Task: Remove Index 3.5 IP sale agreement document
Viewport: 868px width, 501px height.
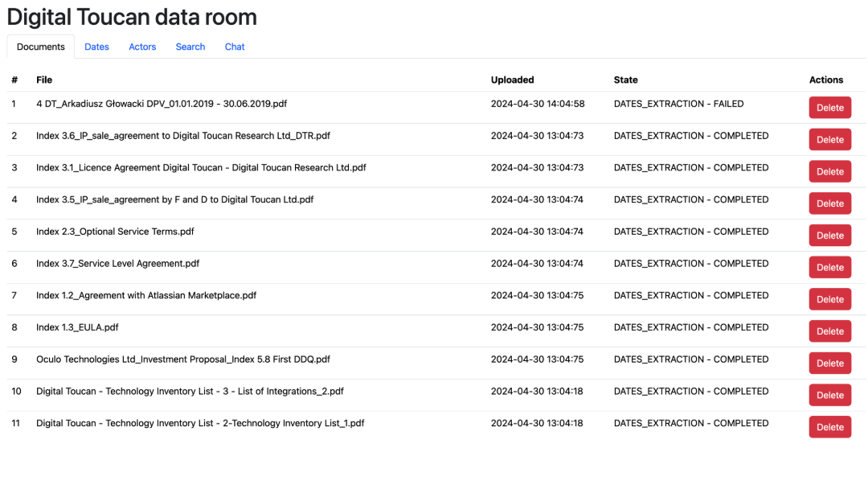Action: pyautogui.click(x=829, y=203)
